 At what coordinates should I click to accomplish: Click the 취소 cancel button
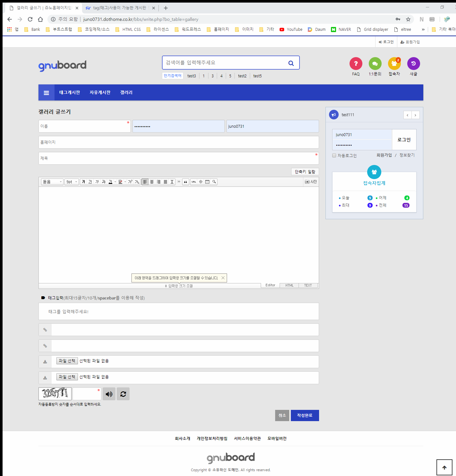(282, 415)
